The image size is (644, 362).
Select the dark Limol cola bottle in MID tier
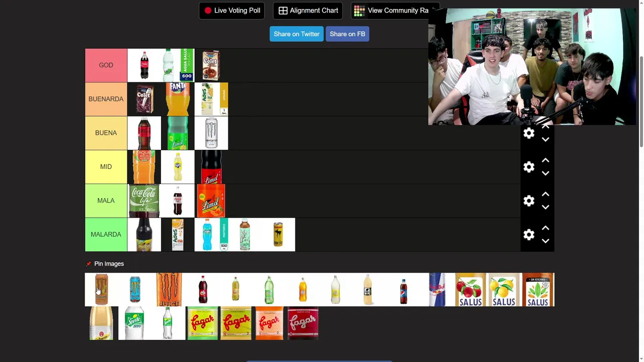click(211, 166)
